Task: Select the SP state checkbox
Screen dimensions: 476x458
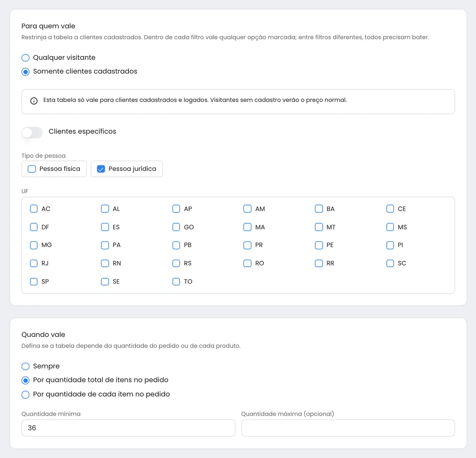Action: point(34,282)
